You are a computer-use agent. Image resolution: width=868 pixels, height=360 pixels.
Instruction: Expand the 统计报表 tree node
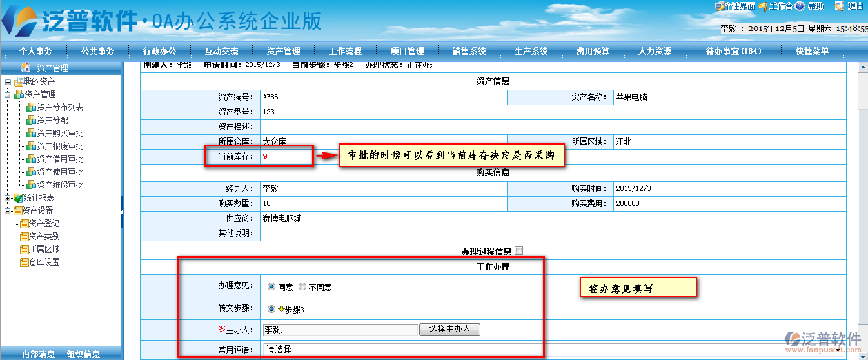click(x=8, y=198)
